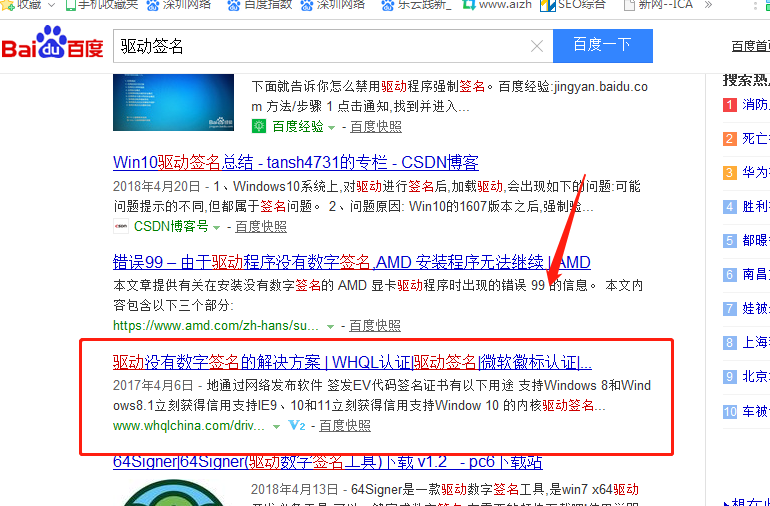The height and width of the screenshot is (506, 770).
Task: Open the 百度指数 bookmark
Action: coord(260,5)
